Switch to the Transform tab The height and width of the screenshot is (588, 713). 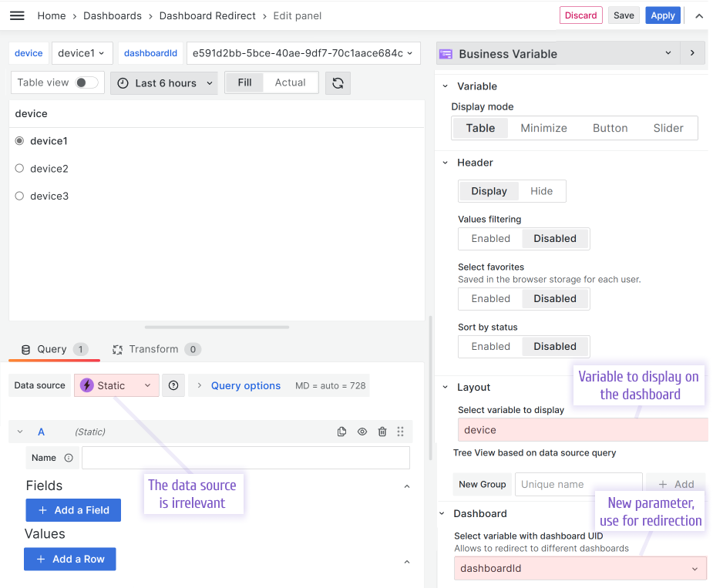(x=154, y=348)
